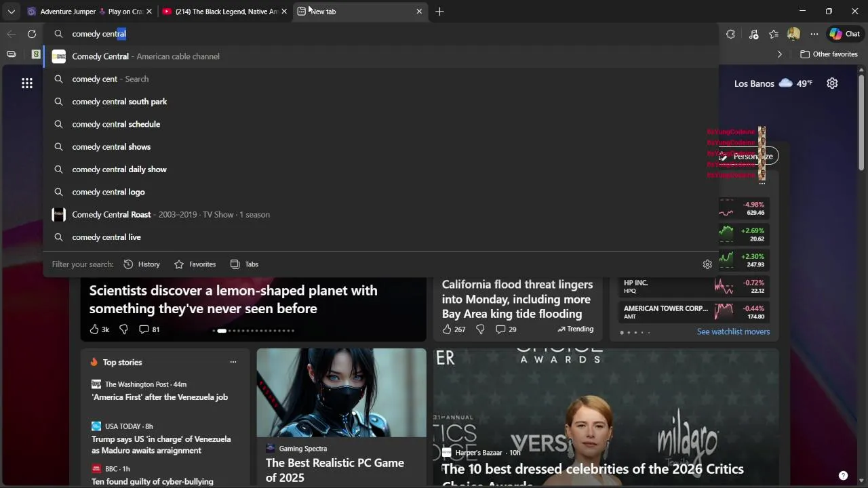
Task: Choose 'comedy central shows' suggestion
Action: point(381,147)
